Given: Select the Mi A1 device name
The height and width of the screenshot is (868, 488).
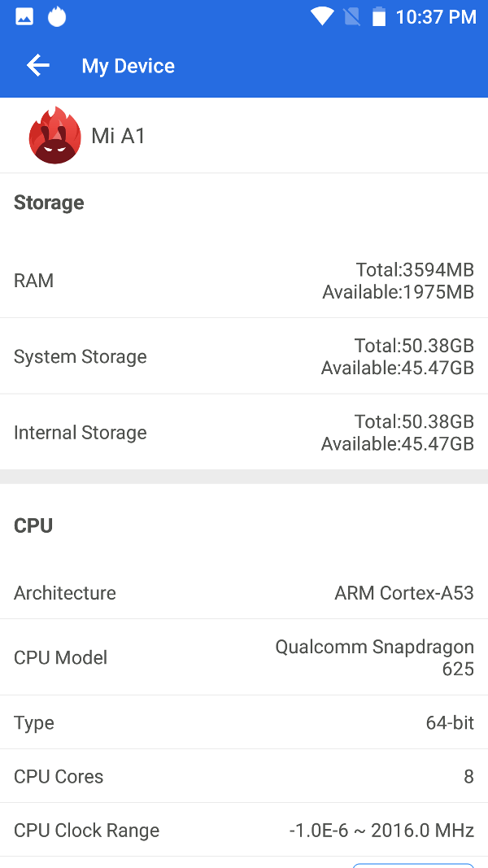Looking at the screenshot, I should (119, 136).
